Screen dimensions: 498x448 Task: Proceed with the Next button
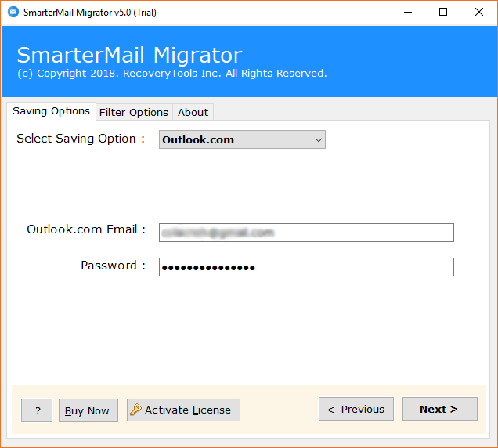pos(440,409)
